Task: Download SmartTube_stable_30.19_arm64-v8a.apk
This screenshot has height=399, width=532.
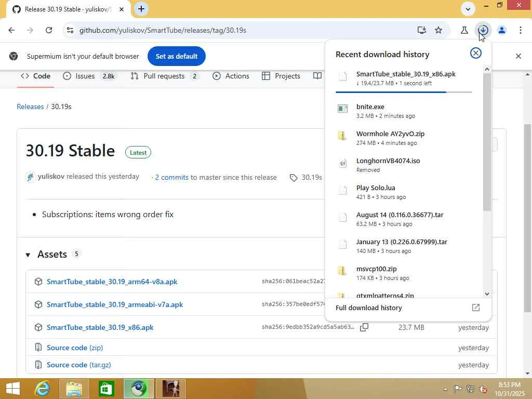Action: click(x=112, y=282)
